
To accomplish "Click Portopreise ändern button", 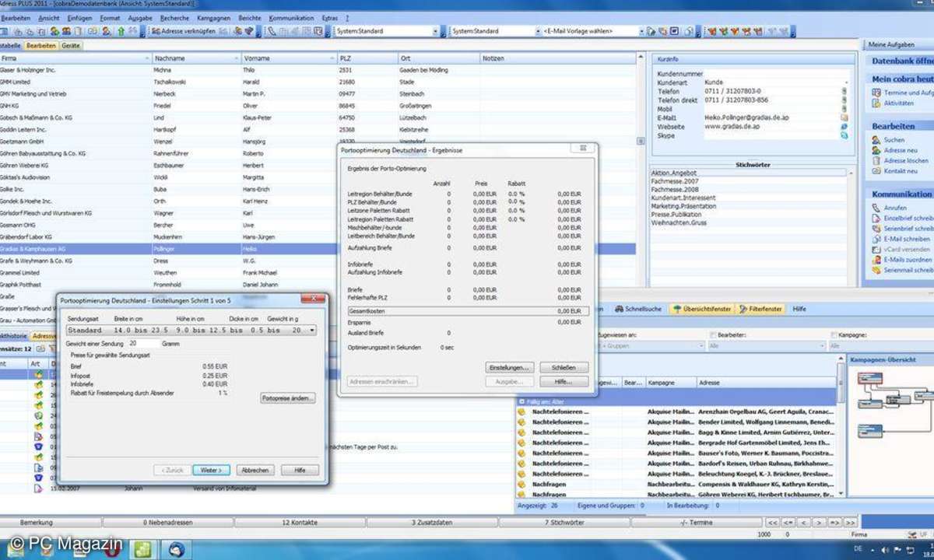I will [287, 398].
